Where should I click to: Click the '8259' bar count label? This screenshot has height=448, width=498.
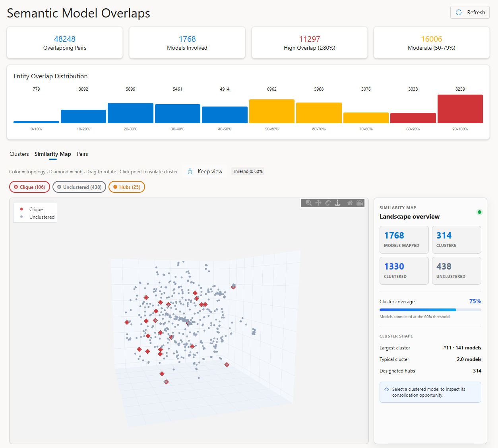460,89
